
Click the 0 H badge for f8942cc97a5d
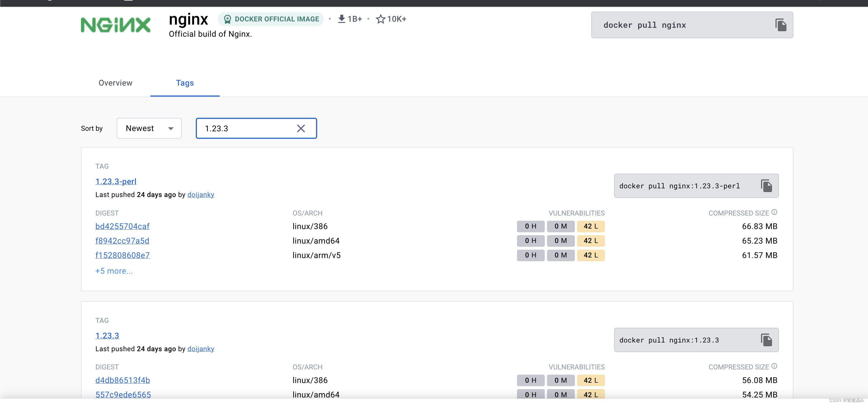pos(530,241)
